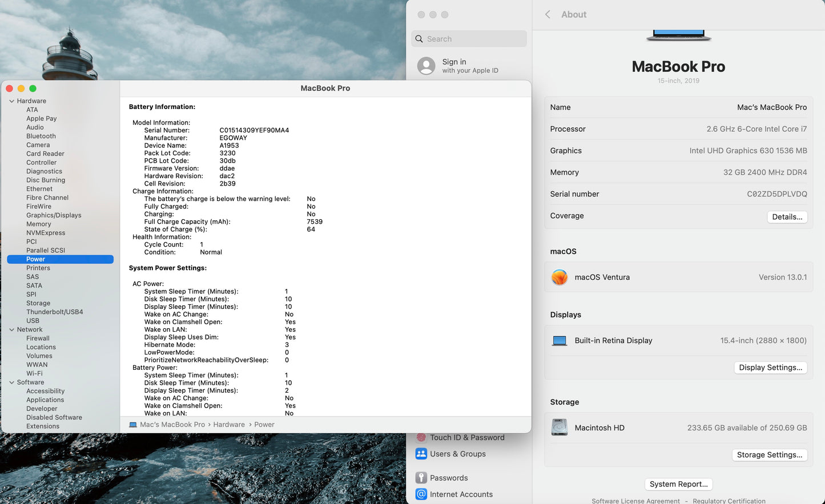Viewport: 825px width, 504px height.
Task: Select Thunderbolt/USB4 in the sidebar
Action: [54, 312]
